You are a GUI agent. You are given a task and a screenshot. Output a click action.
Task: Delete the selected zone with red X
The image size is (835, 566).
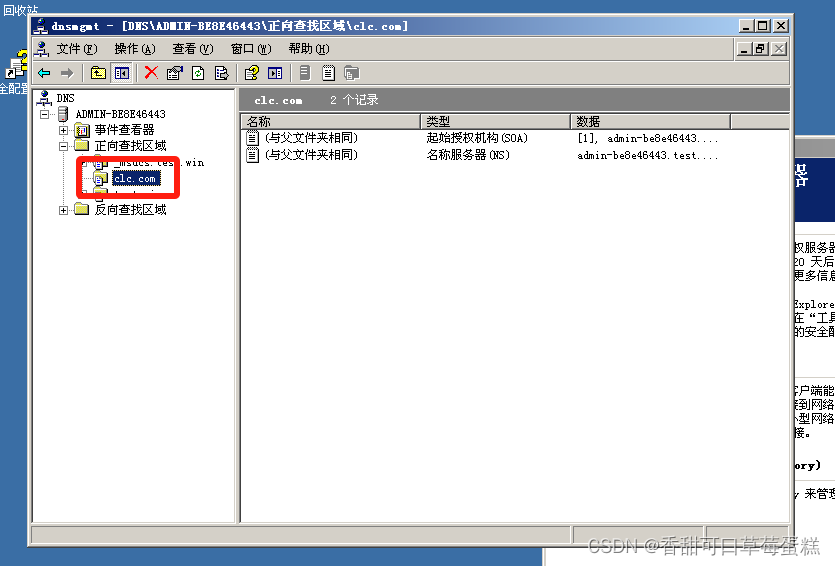(x=151, y=72)
